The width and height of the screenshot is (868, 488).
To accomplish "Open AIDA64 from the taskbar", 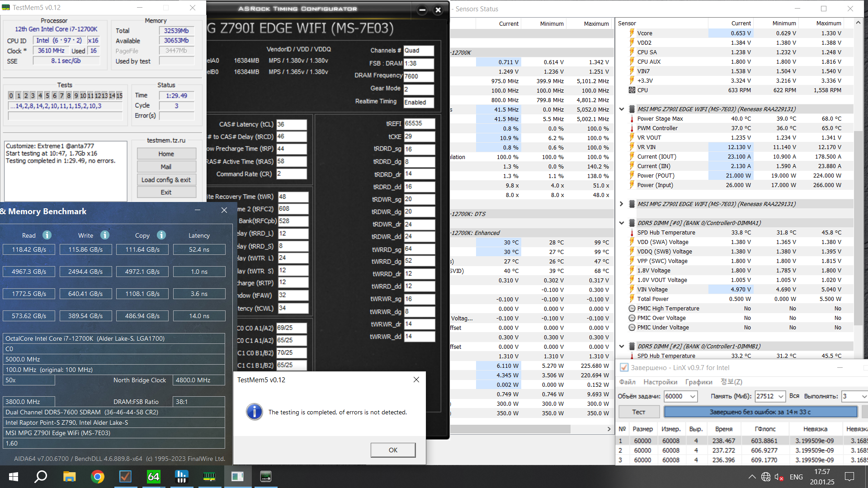I will tap(154, 477).
